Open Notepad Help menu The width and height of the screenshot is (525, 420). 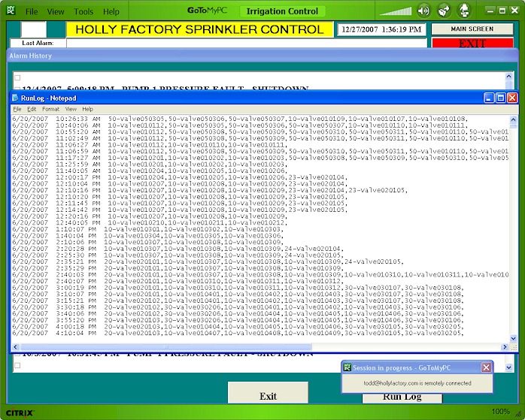click(87, 109)
